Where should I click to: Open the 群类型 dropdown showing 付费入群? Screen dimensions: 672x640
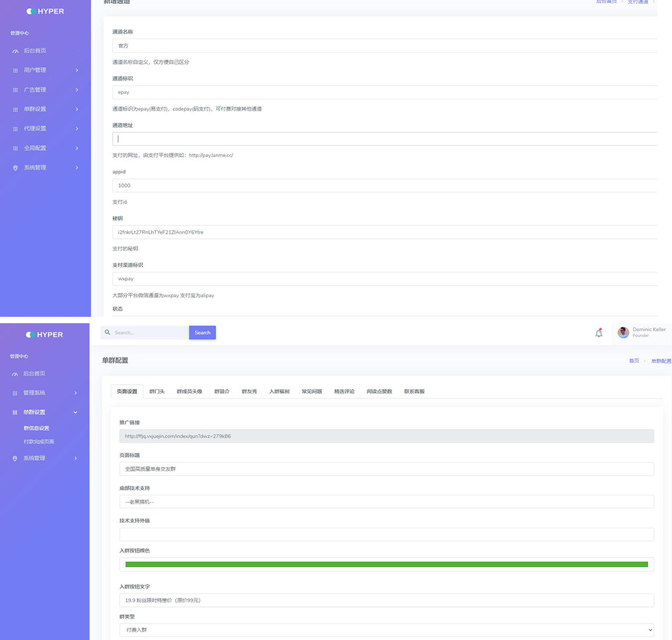click(x=387, y=630)
